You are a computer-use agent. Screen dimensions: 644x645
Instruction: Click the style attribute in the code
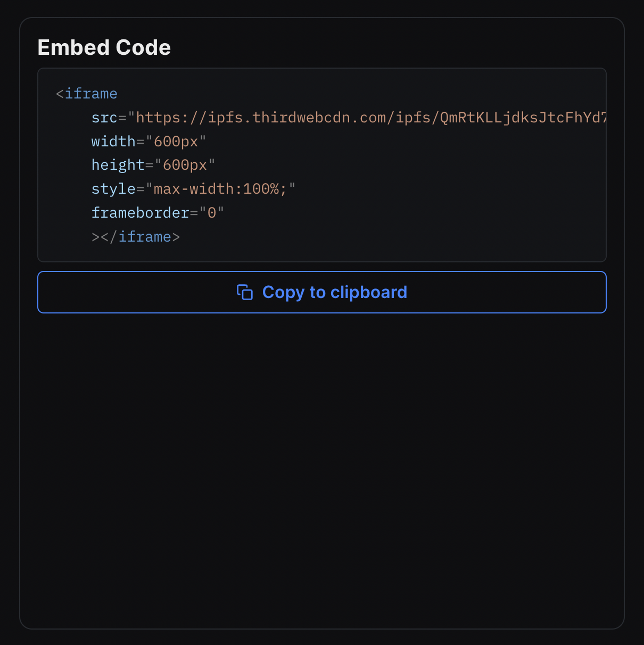point(113,188)
